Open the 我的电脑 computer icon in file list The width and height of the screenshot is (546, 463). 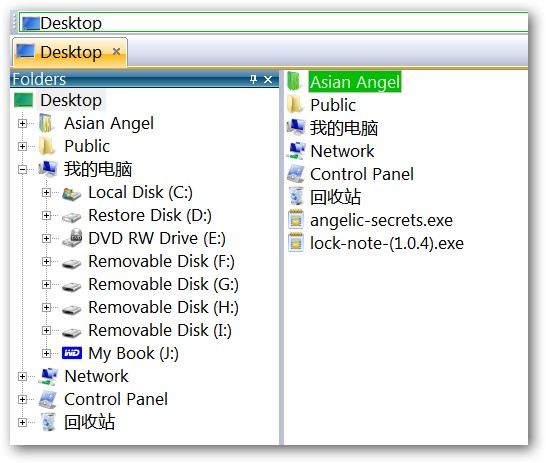pos(295,128)
